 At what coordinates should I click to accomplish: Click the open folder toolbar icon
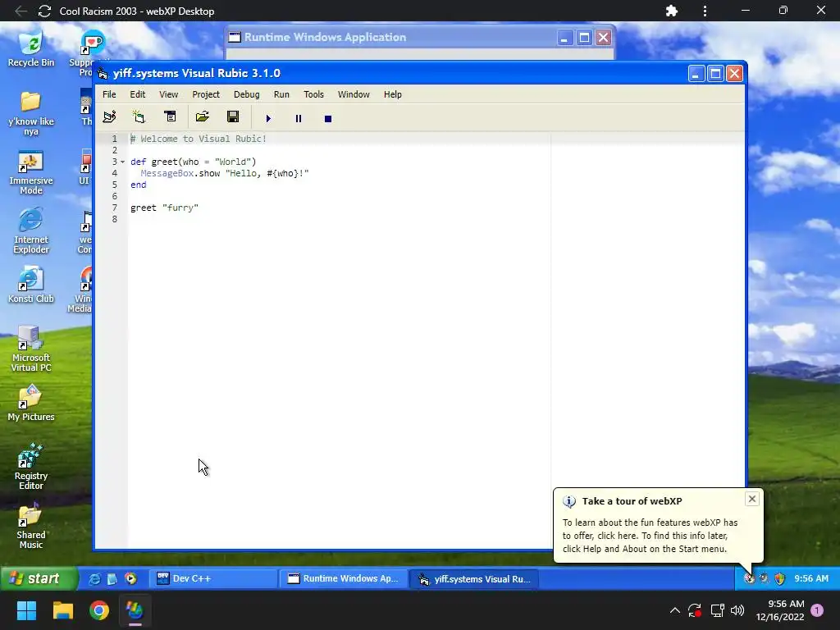tap(202, 116)
